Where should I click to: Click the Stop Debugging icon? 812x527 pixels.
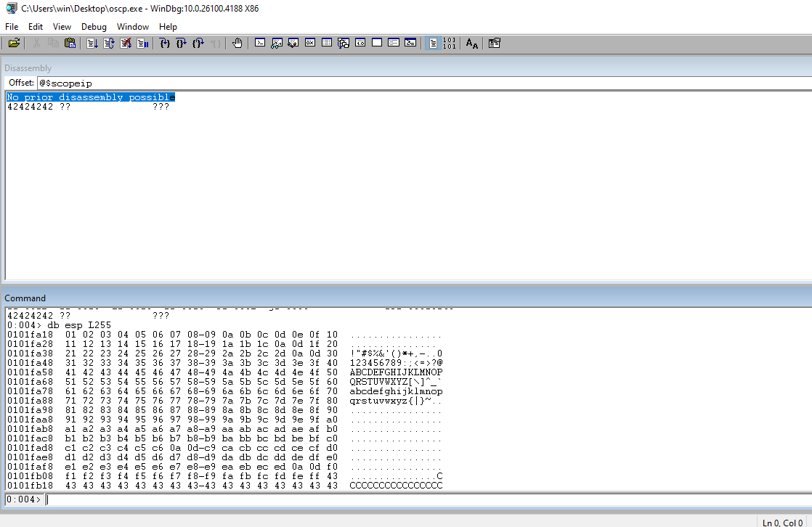[126, 44]
